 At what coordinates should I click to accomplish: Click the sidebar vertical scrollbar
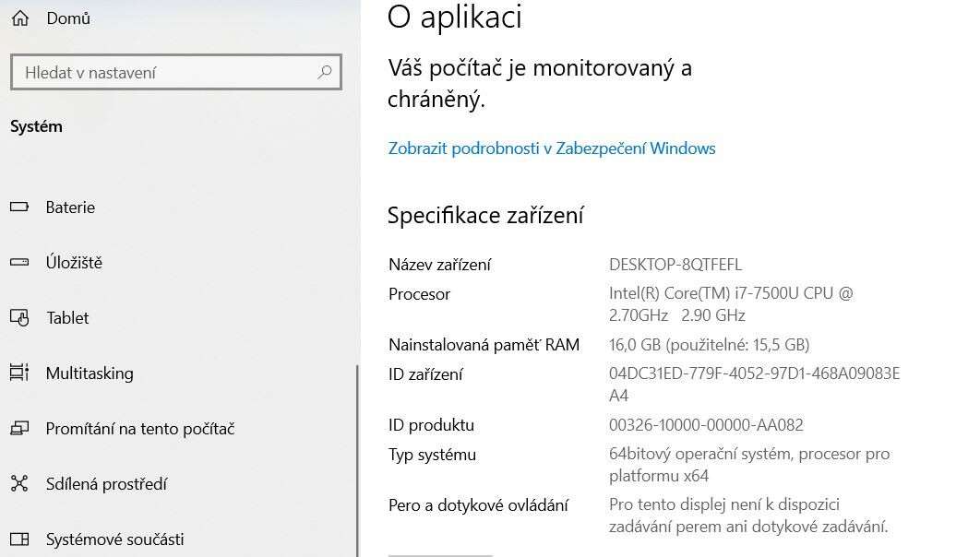coord(357,461)
